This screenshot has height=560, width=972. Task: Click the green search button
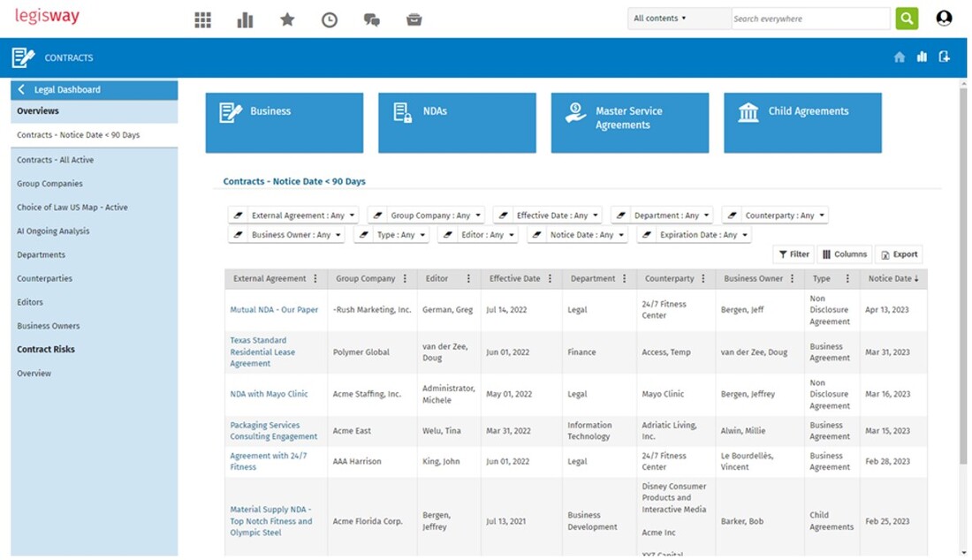pos(907,19)
